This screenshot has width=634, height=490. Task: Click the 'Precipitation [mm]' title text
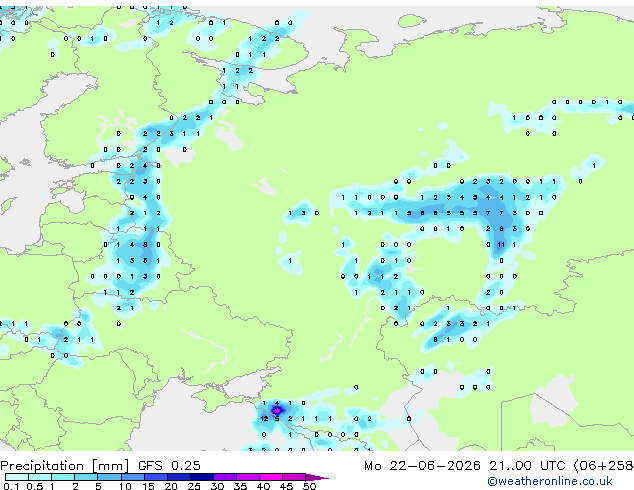coord(65,466)
